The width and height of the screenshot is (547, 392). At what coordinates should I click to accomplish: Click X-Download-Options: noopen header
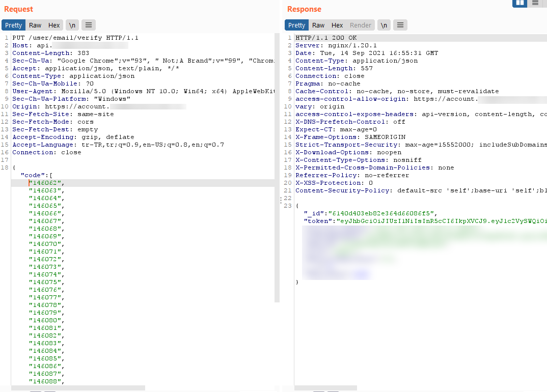click(x=348, y=153)
